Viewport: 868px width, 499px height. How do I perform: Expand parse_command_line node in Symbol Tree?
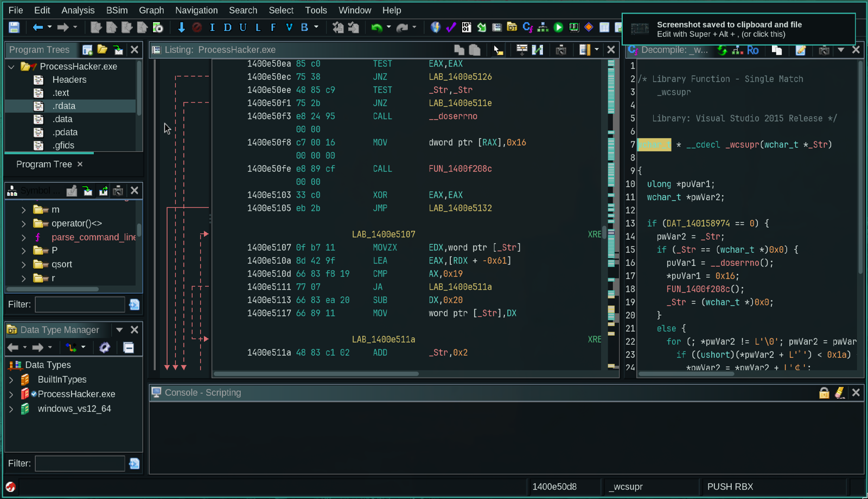(x=23, y=238)
